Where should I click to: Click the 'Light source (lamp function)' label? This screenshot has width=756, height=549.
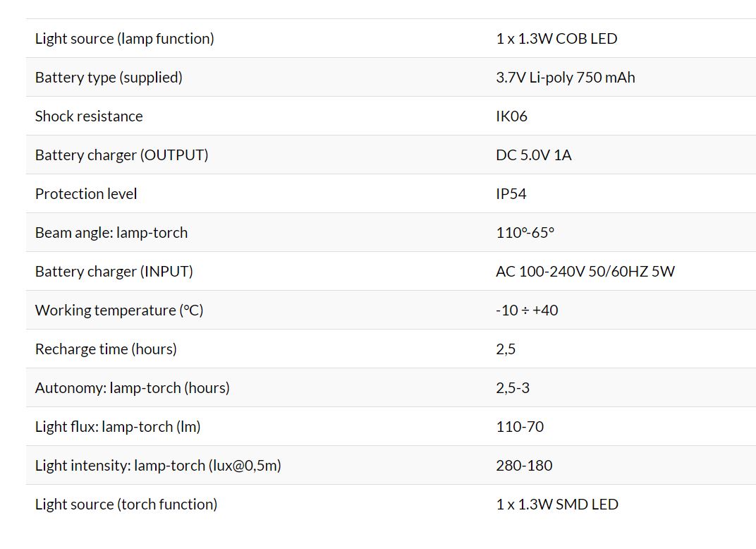coord(124,39)
